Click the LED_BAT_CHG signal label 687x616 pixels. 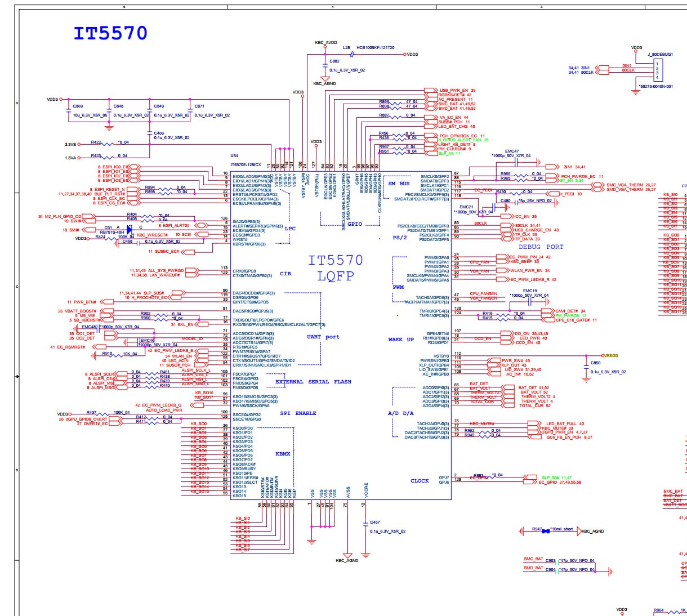[453, 126]
